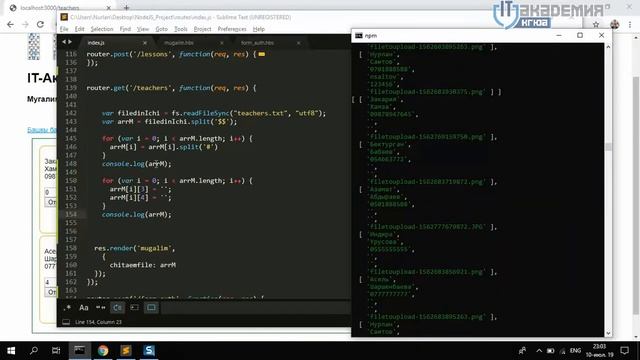
Task: Click the Chrome forward button
Action: (25, 24)
